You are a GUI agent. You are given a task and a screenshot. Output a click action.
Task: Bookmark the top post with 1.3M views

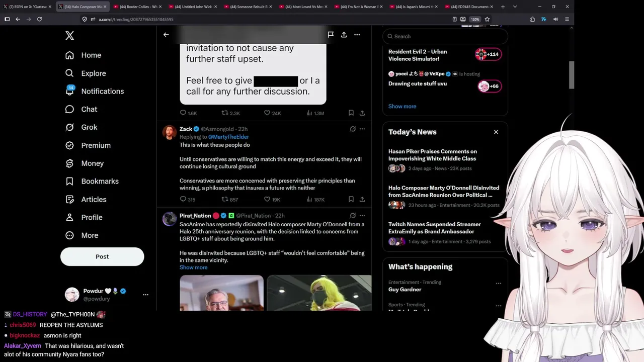click(351, 113)
